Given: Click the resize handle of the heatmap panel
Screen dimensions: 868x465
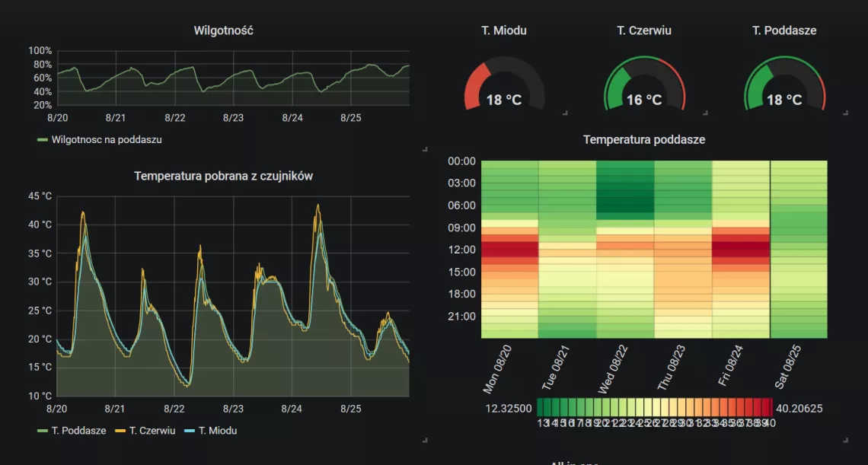Looking at the screenshot, I should [846, 439].
